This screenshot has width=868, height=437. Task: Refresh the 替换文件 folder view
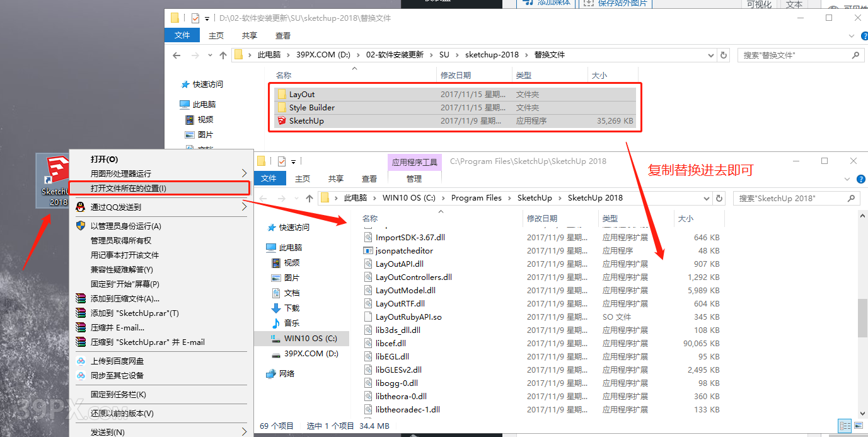click(724, 55)
